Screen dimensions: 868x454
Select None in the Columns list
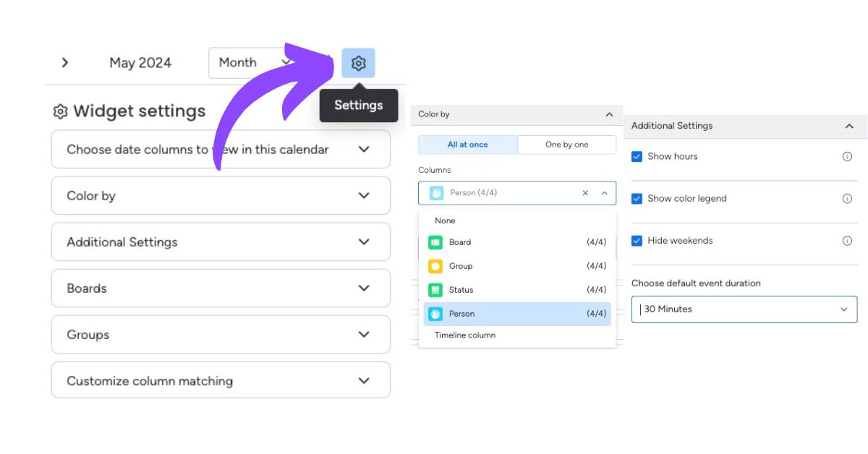(445, 220)
